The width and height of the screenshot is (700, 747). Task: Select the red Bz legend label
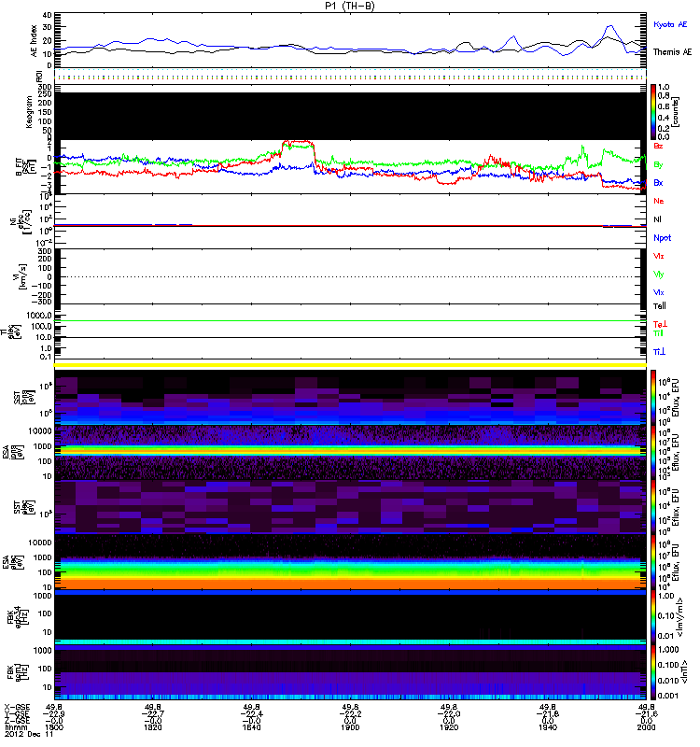click(659, 146)
